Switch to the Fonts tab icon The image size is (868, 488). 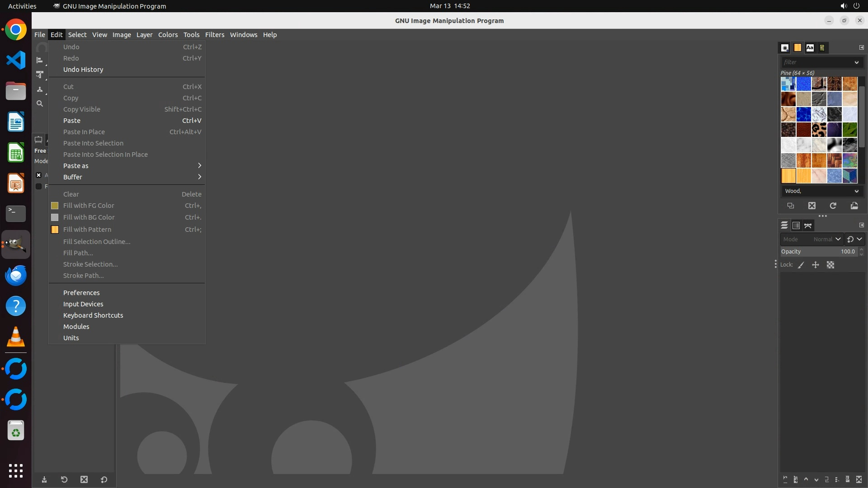tap(810, 47)
